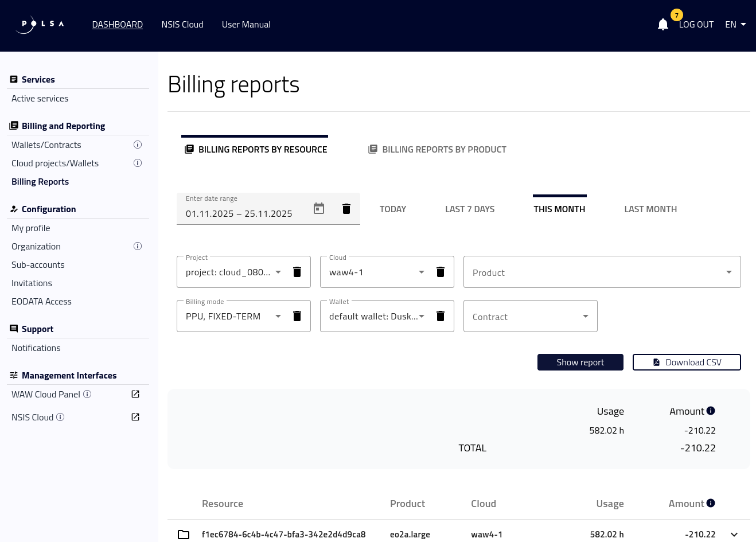
Task: Remove the Cloud filter waw4-1
Action: tap(441, 272)
